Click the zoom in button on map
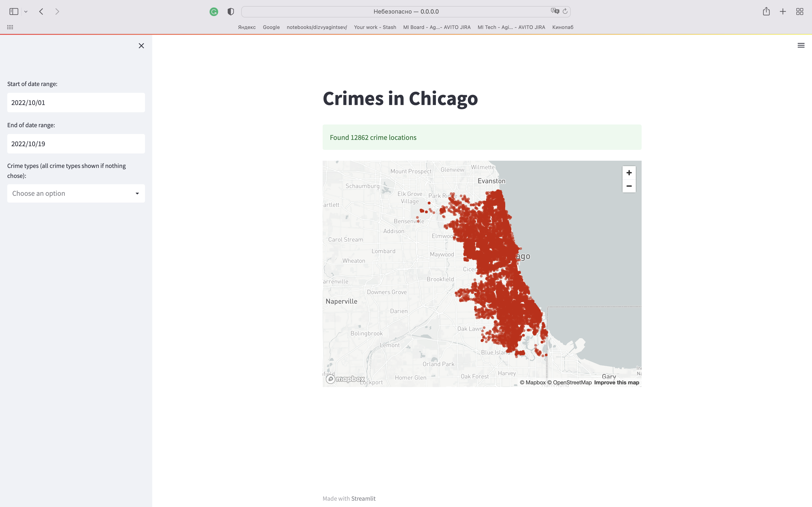Viewport: 812px width, 507px height. point(628,172)
